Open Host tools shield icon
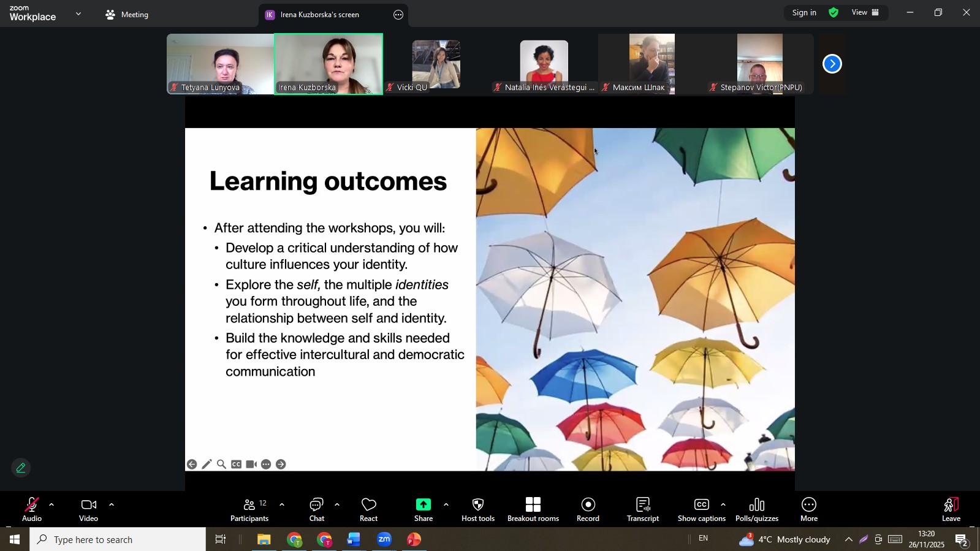 477,509
